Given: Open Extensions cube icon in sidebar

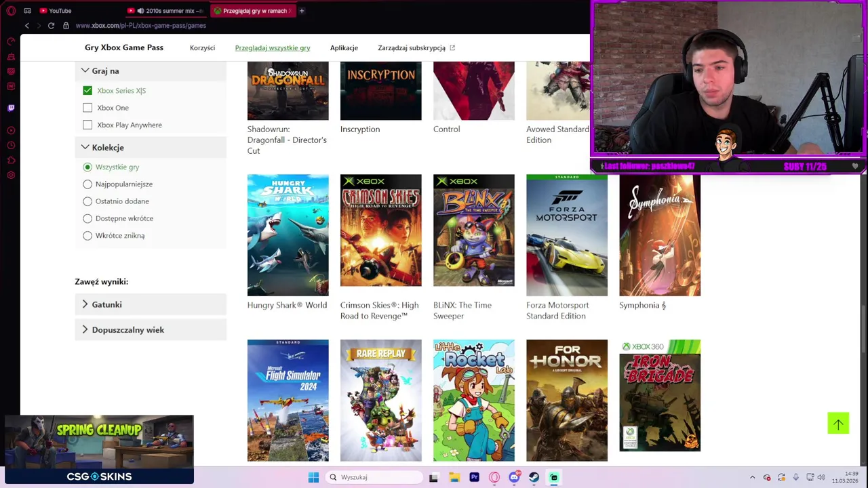Looking at the screenshot, I should (x=11, y=161).
